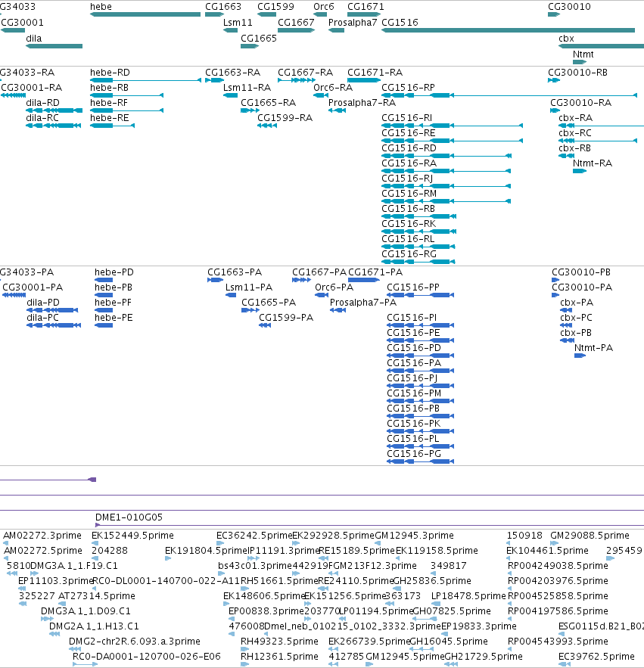Select the Prosalpha7-PA protein label
644x668 pixels.
click(363, 303)
